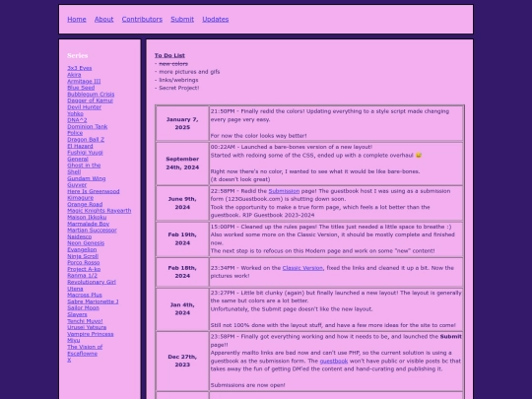Image resolution: width=532 pixels, height=399 pixels.
Task: Select the Ninja Scroll series link
Action: pos(83,256)
